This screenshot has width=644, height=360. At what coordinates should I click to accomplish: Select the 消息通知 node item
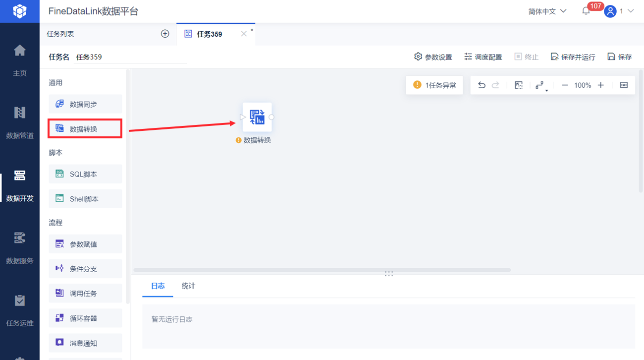[x=85, y=343]
